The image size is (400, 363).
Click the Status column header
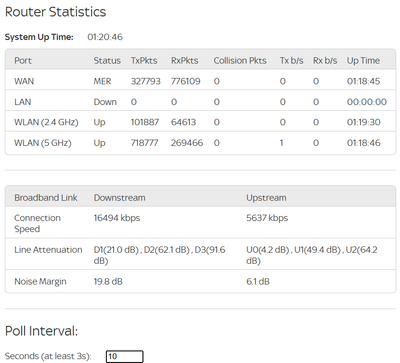pyautogui.click(x=107, y=61)
